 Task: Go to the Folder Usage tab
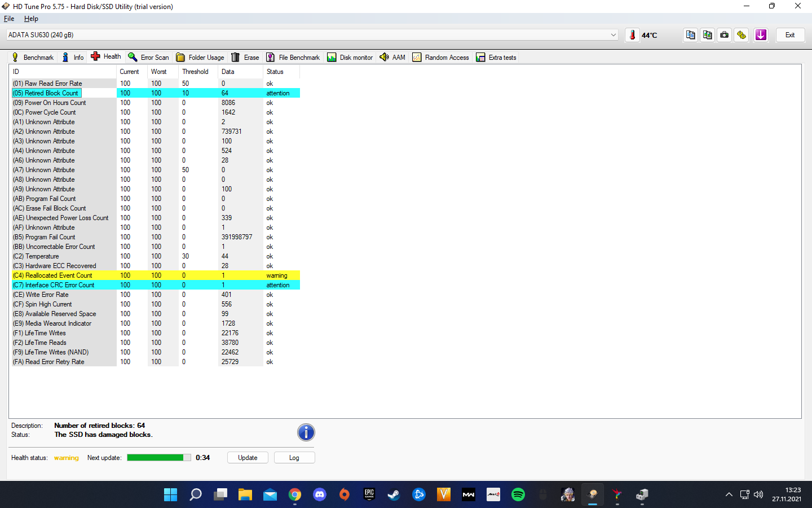pyautogui.click(x=200, y=57)
